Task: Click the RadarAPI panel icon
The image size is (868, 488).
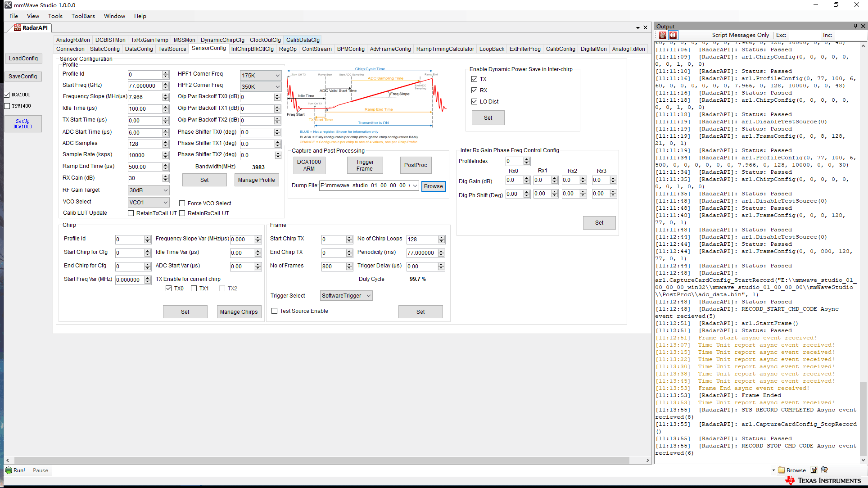Action: click(x=17, y=27)
